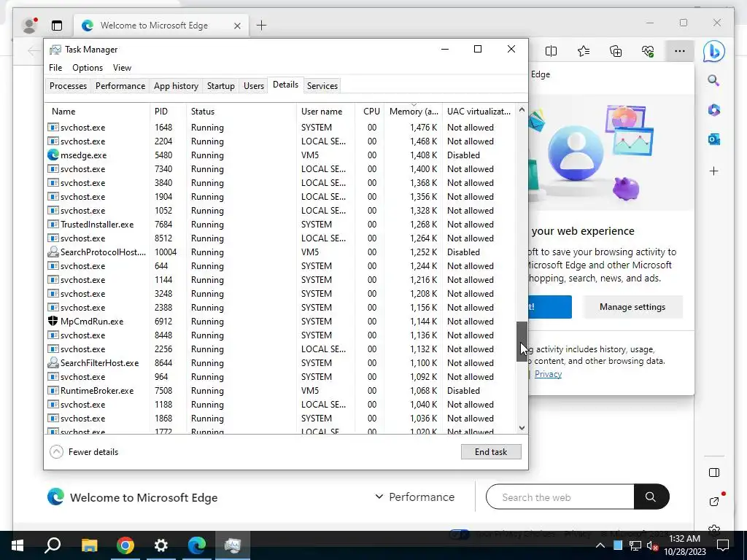Click scrollbar up arrow in Details list
The width and height of the screenshot is (747, 560).
pyautogui.click(x=522, y=110)
